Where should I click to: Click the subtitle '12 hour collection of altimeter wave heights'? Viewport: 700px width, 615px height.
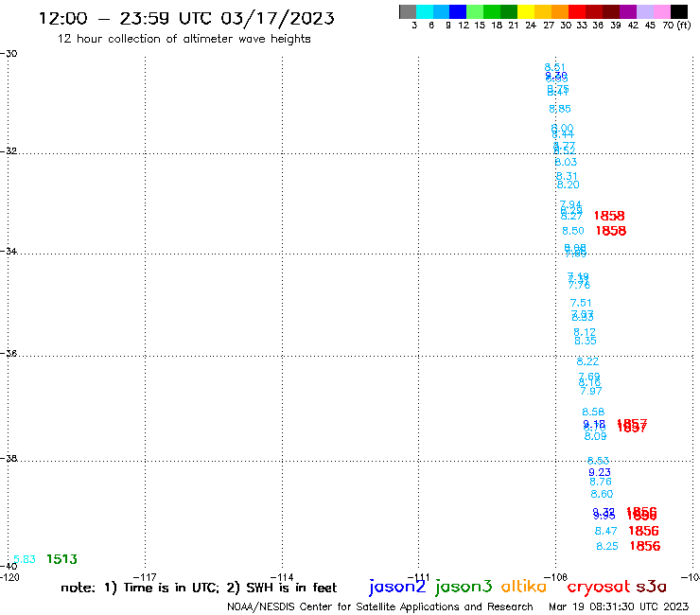coord(184,39)
